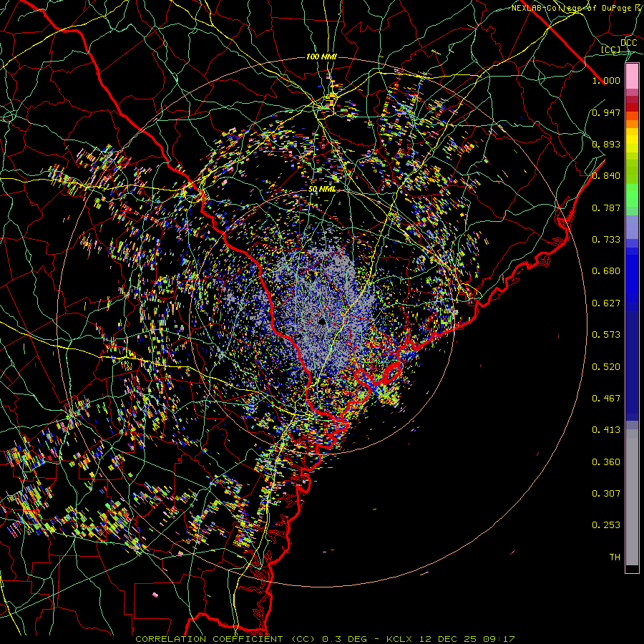
Task: Click the 0.573 legend value
Action: [606, 335]
